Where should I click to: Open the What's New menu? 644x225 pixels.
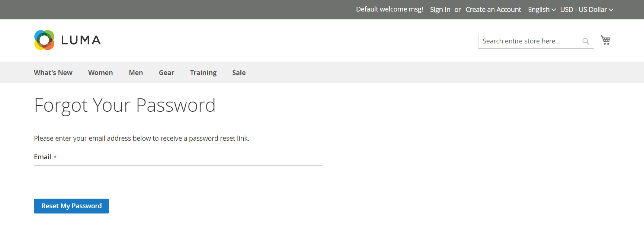53,73
